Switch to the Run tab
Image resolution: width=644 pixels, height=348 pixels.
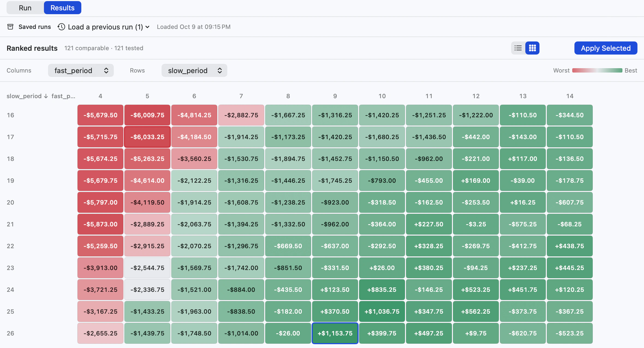click(25, 8)
